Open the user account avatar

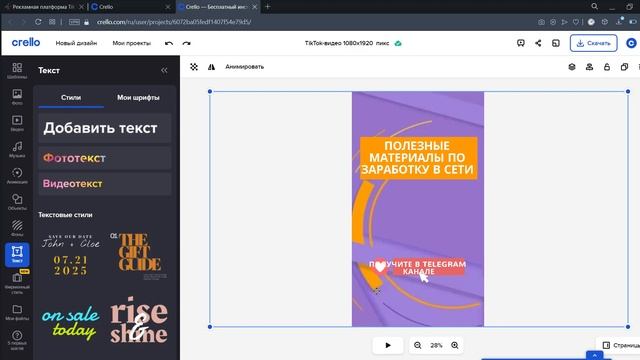click(x=631, y=43)
